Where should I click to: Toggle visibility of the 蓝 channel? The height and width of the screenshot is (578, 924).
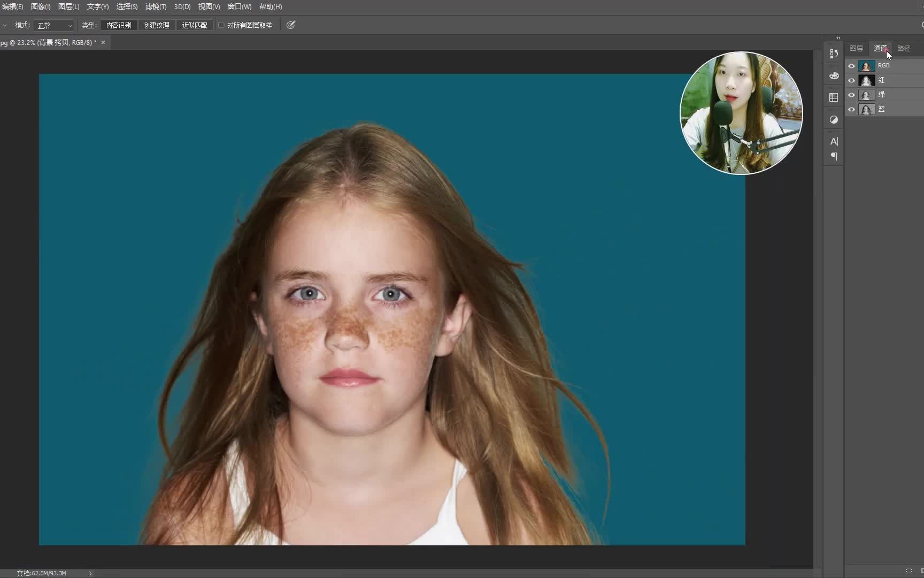[x=851, y=110]
